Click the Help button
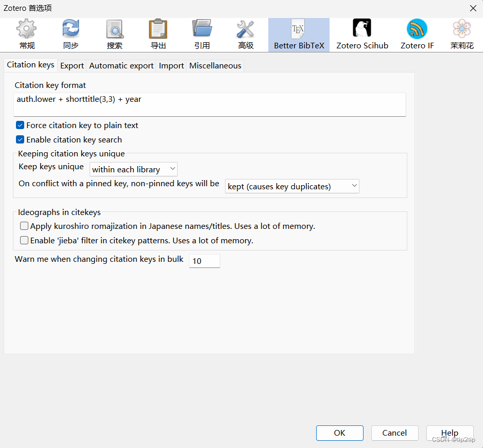This screenshot has width=483, height=448. tap(450, 433)
